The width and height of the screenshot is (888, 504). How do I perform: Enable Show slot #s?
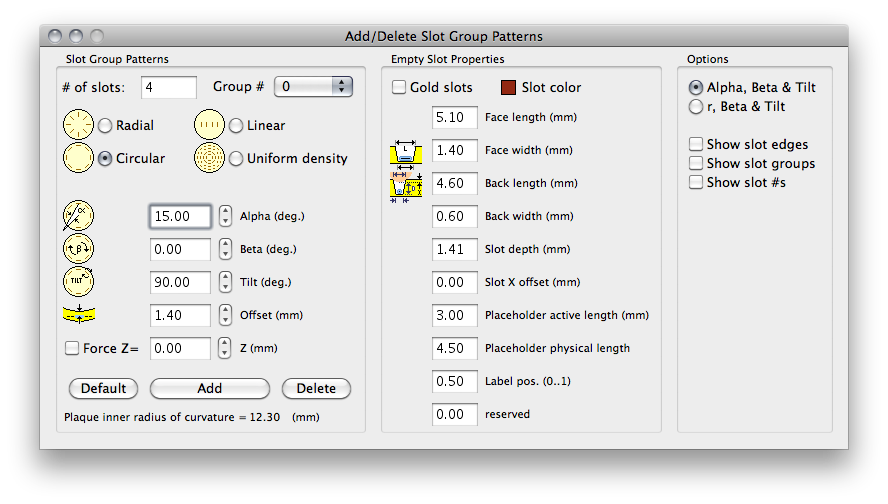[x=695, y=182]
